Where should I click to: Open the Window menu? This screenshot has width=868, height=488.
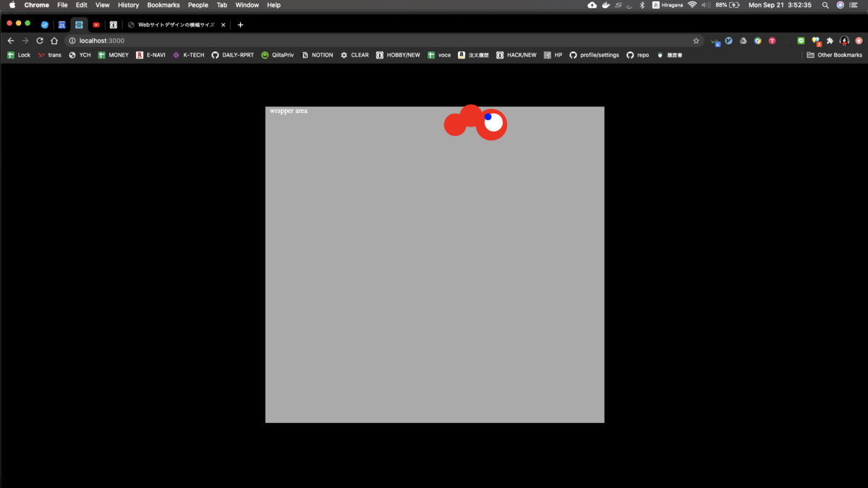tap(247, 5)
